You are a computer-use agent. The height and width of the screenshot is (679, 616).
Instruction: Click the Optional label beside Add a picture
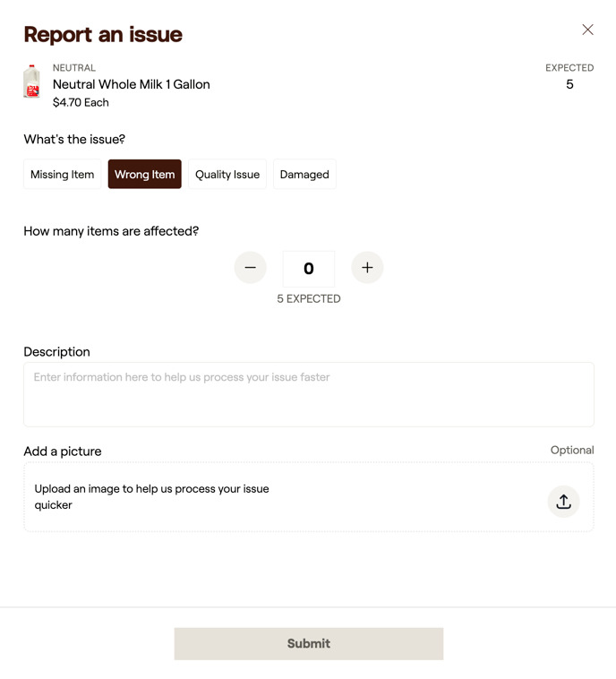(x=572, y=450)
